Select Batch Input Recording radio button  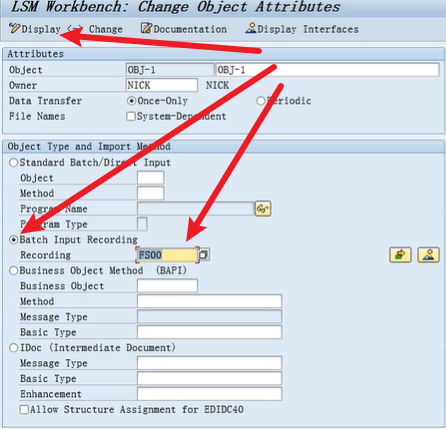(13, 240)
